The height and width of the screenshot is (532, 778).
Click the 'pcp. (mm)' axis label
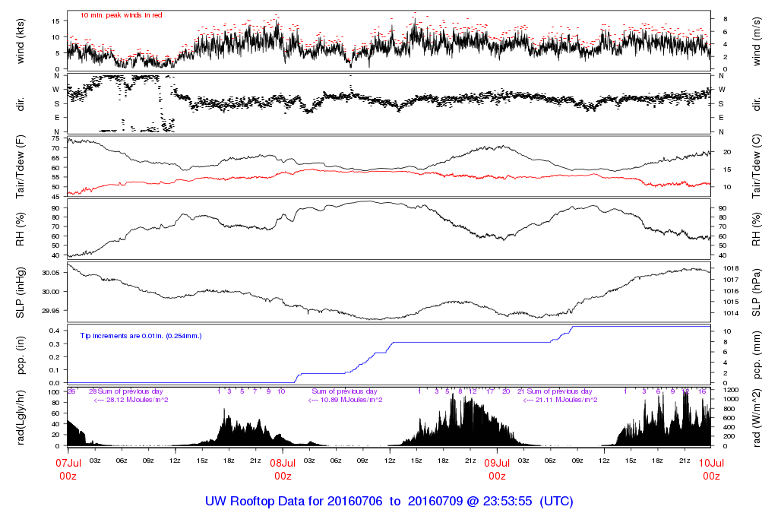point(756,356)
